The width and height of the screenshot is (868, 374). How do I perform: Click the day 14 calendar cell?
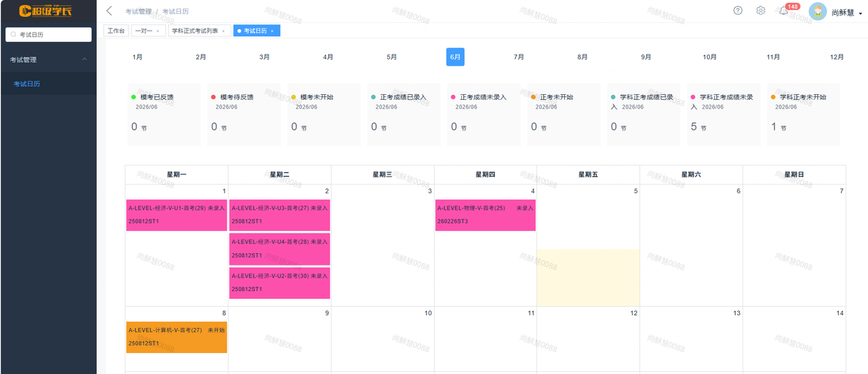pyautogui.click(x=794, y=339)
